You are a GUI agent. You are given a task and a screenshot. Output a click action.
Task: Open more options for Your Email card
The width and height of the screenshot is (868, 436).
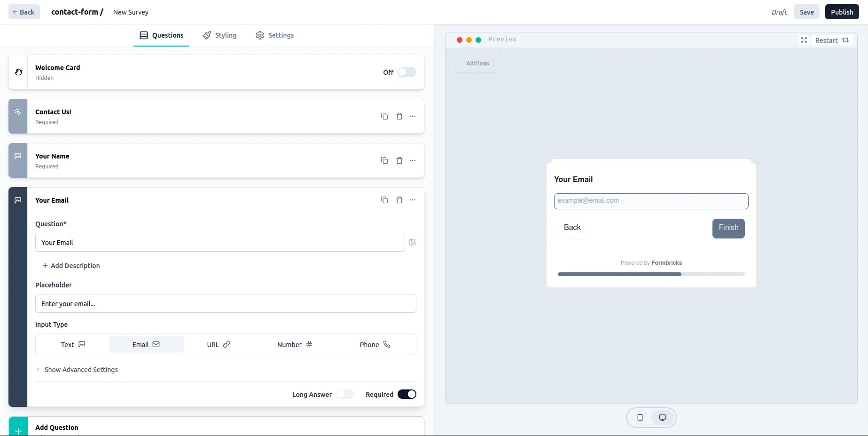pyautogui.click(x=413, y=200)
